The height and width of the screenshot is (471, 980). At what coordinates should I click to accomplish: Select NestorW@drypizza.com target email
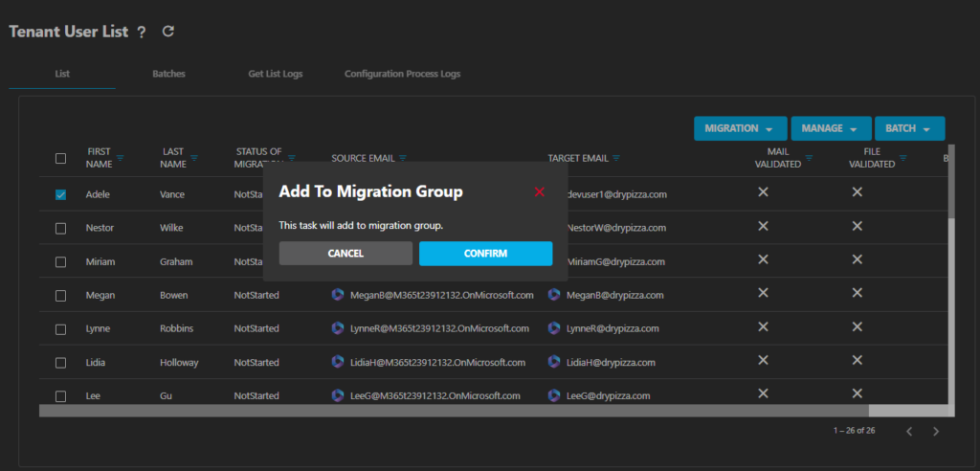[x=615, y=228]
